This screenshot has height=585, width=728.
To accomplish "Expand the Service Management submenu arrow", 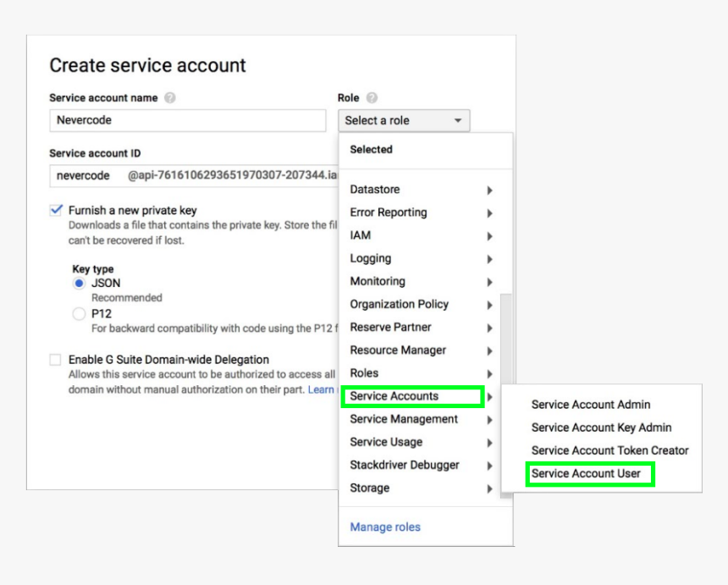I will click(490, 420).
